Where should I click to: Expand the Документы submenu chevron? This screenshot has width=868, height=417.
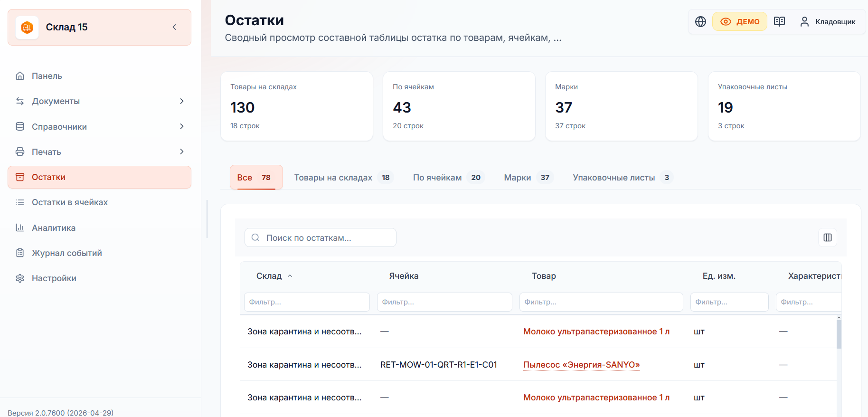pyautogui.click(x=182, y=101)
